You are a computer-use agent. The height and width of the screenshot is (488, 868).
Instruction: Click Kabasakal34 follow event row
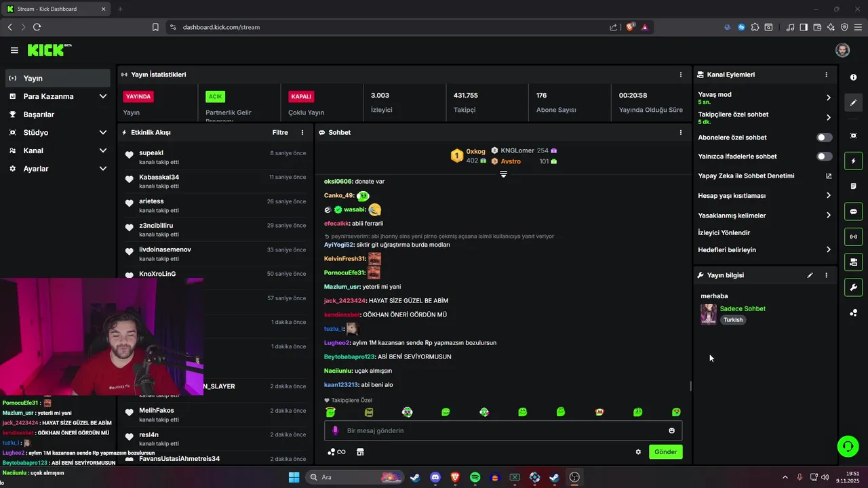tap(215, 181)
